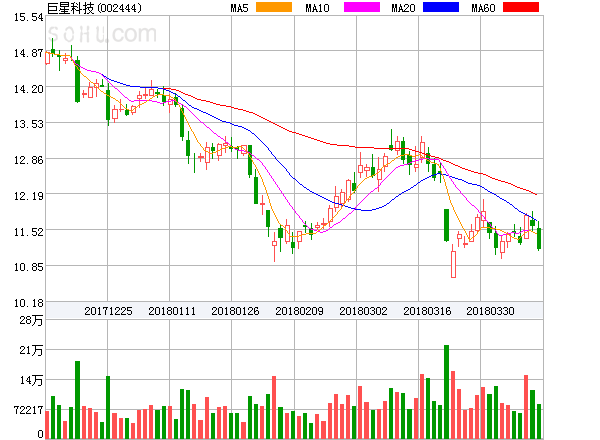Click the magenta MA10 legend swatch
Viewport: 600px width, 440px height.
tap(362, 7)
